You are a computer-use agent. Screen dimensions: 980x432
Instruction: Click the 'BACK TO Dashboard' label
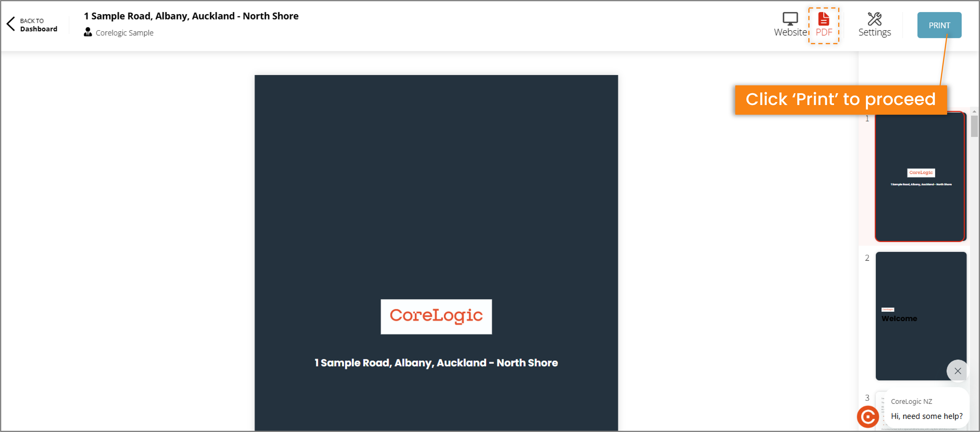tap(38, 25)
